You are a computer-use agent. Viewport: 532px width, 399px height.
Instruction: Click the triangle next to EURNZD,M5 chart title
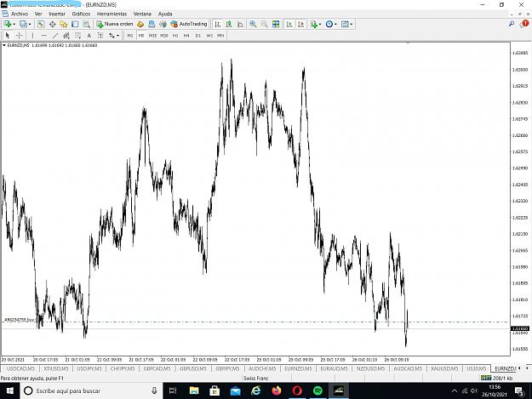pos(4,45)
